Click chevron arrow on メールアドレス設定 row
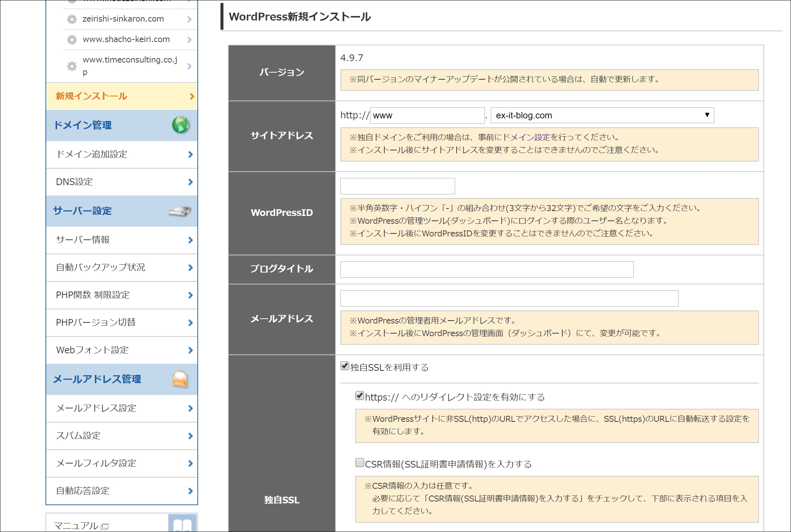This screenshot has height=532, width=791. (190, 408)
